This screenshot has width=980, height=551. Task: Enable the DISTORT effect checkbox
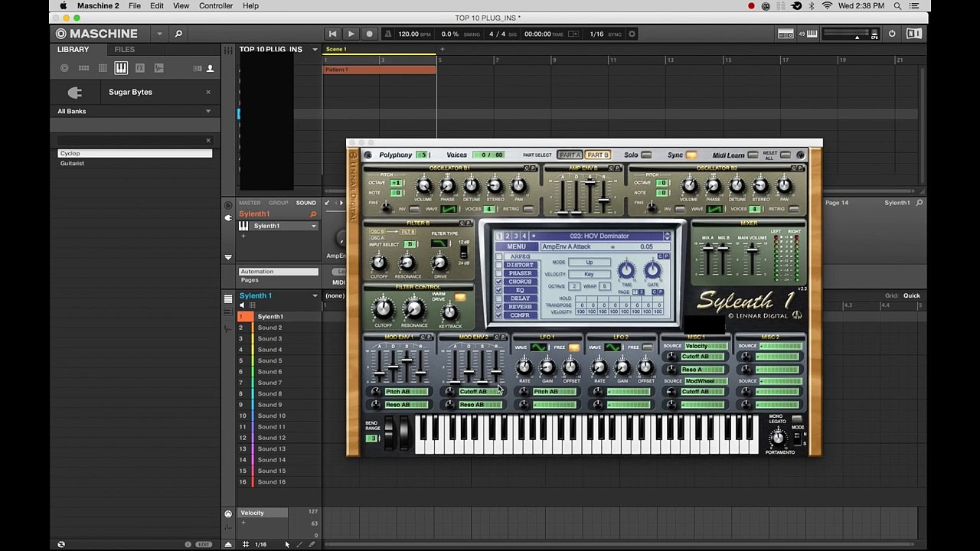499,265
